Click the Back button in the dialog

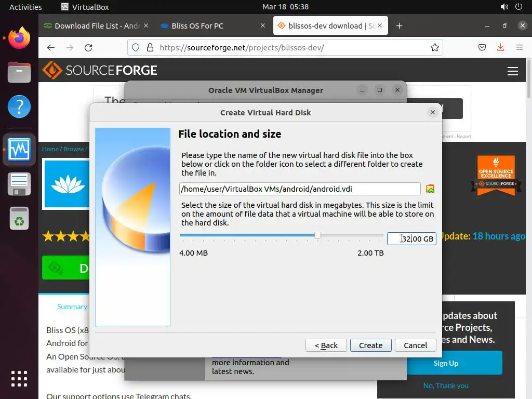click(326, 345)
